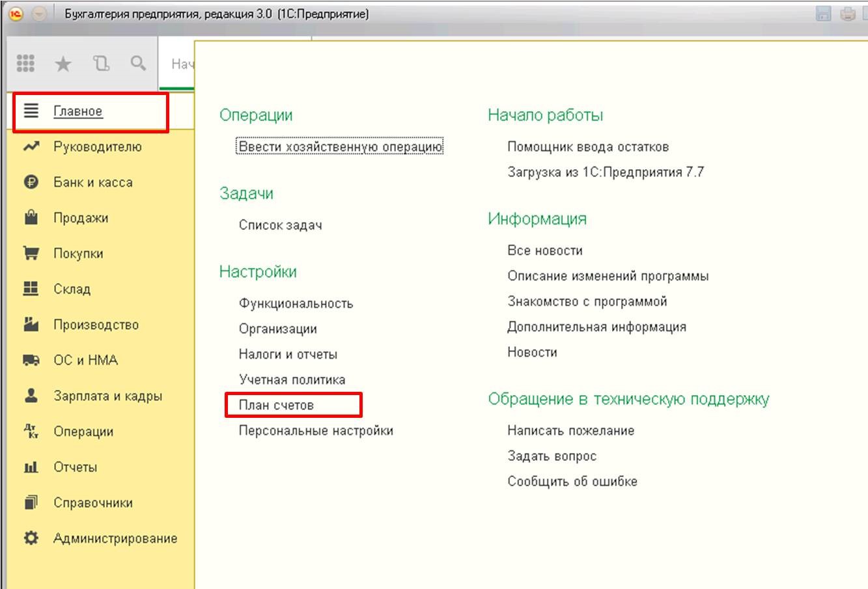The image size is (868, 589).
Task: Click Сообщить об ошибке
Action: tap(572, 482)
